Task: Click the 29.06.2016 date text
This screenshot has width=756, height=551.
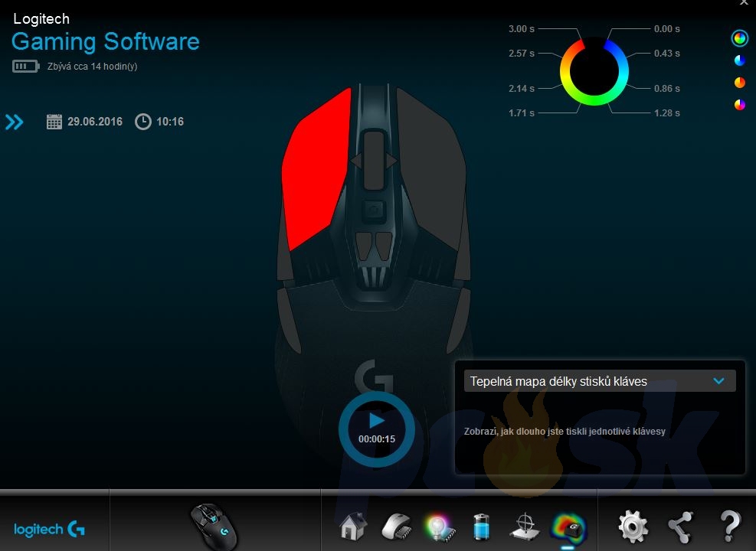Action: pos(95,122)
